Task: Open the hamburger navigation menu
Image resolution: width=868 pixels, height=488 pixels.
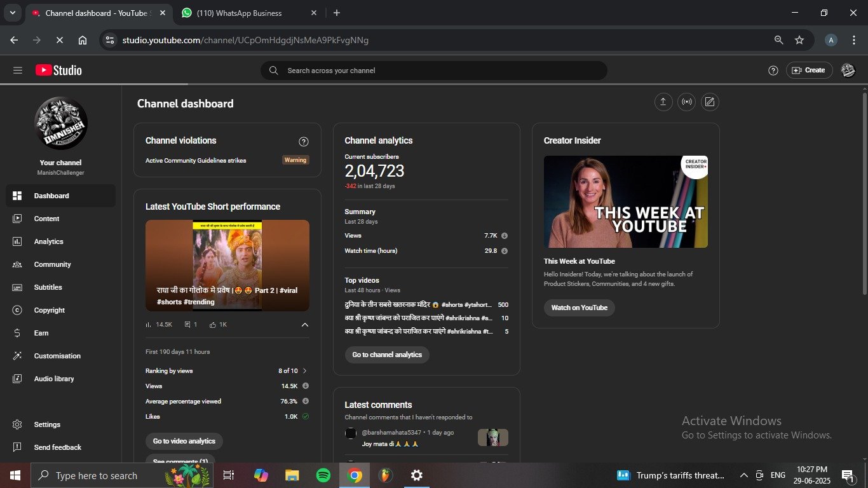Action: 18,71
